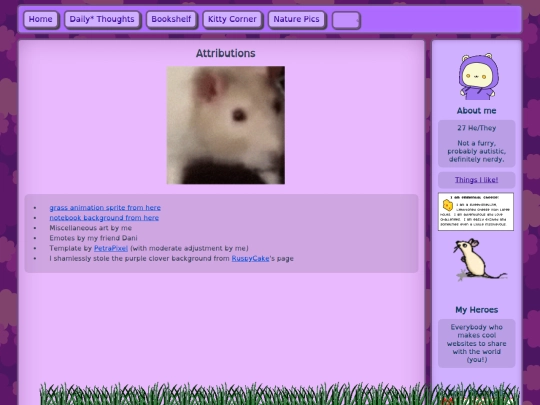Follow the grass animation sprite link

[x=105, y=208]
